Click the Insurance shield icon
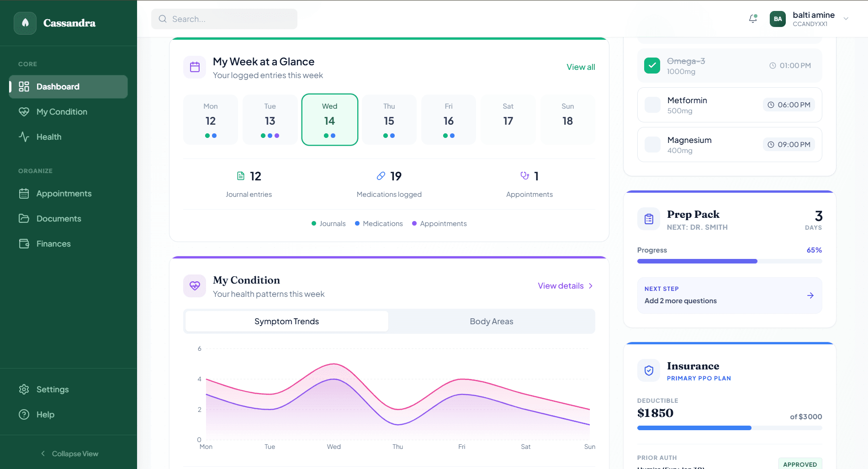The height and width of the screenshot is (469, 868). [x=649, y=370]
